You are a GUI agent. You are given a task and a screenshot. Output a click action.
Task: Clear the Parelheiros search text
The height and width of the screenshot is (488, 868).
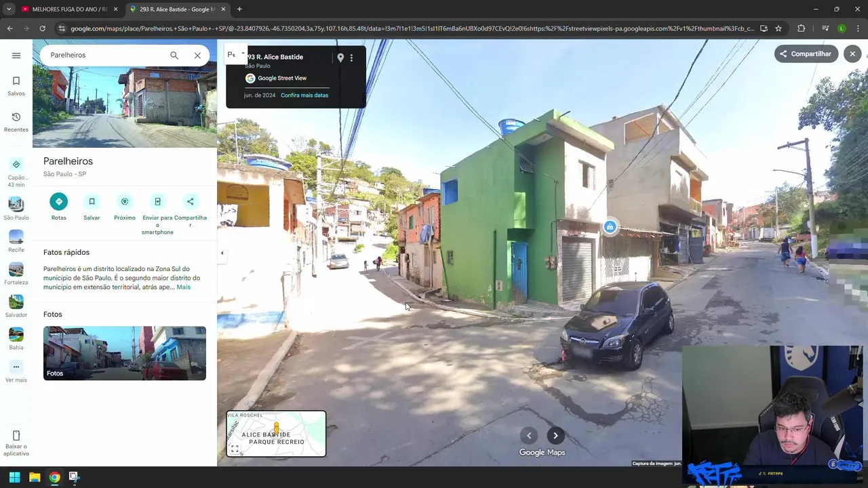pos(197,56)
